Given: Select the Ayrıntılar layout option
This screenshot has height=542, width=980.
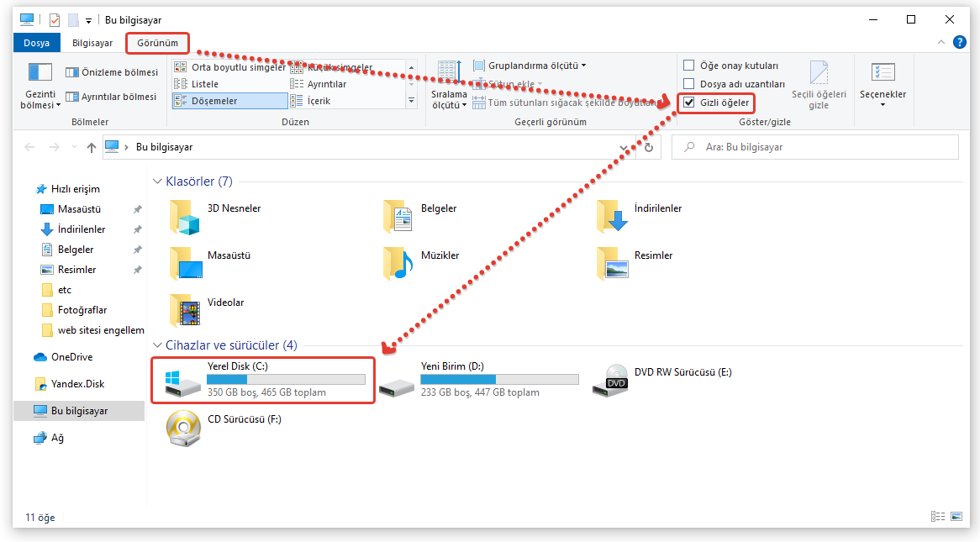Looking at the screenshot, I should click(x=326, y=84).
